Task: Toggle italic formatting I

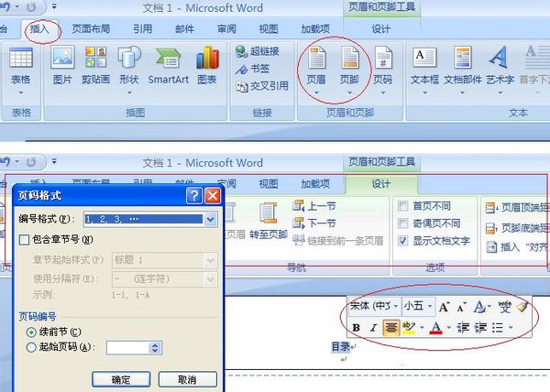Action: click(373, 328)
